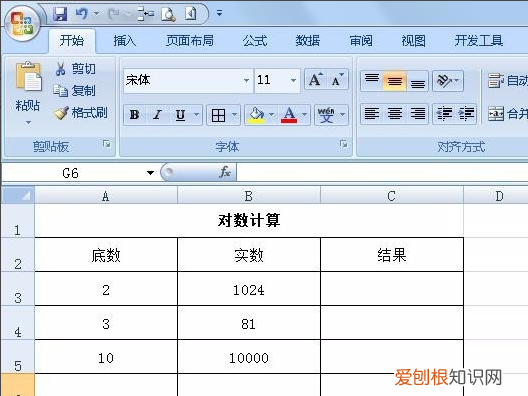Customize the quick access toolbar dropdown
This screenshot has width=528, height=396.
219,13
